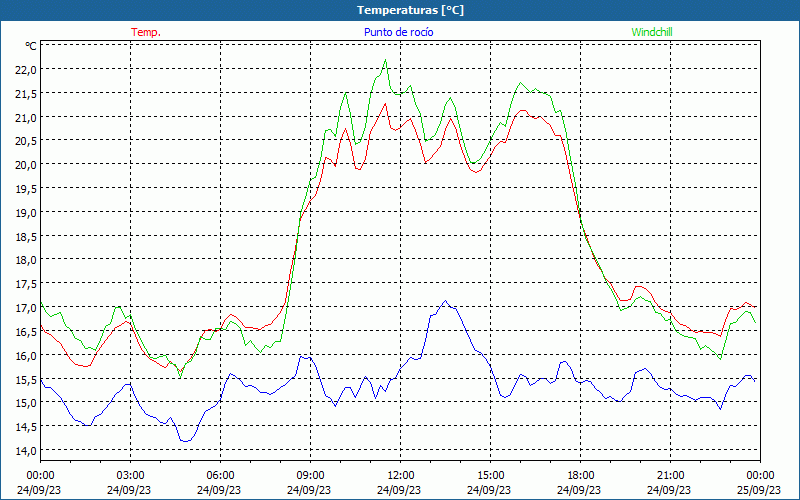Screen dimensions: 800x500
Task: Select the blue 'Punto de rocío' legend label
Action: click(398, 32)
